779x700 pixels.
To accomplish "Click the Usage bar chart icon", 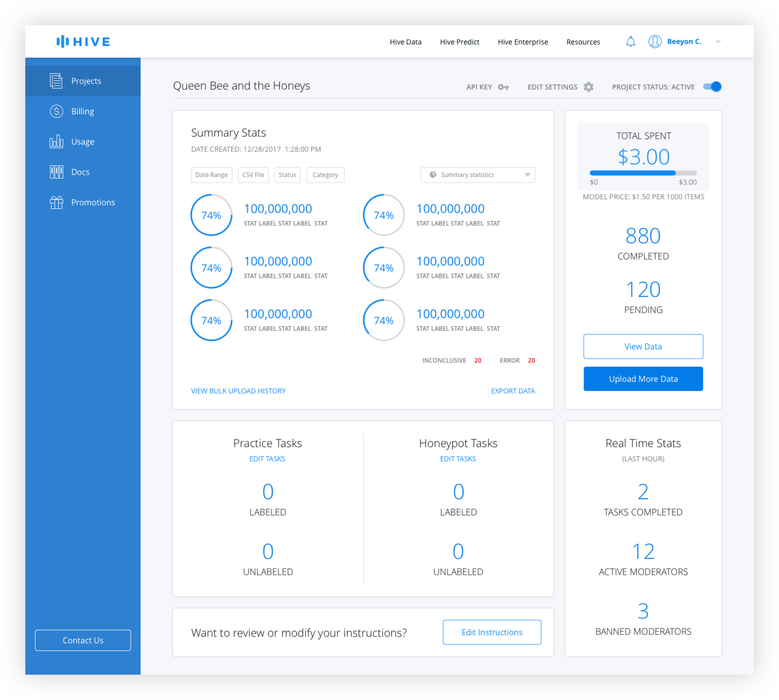I will coord(56,141).
